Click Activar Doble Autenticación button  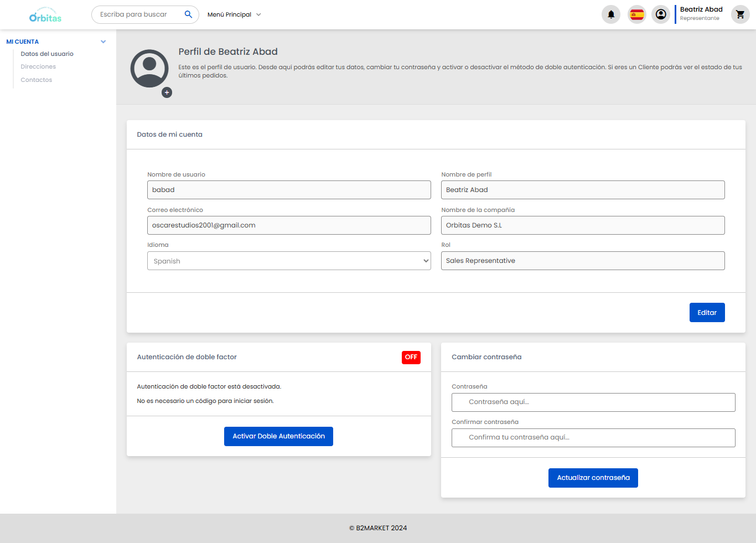point(278,436)
